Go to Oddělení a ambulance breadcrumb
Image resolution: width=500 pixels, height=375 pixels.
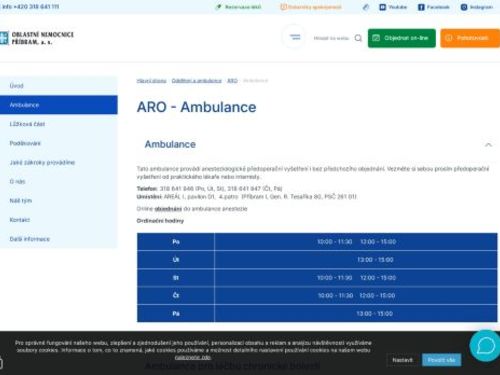(x=197, y=81)
